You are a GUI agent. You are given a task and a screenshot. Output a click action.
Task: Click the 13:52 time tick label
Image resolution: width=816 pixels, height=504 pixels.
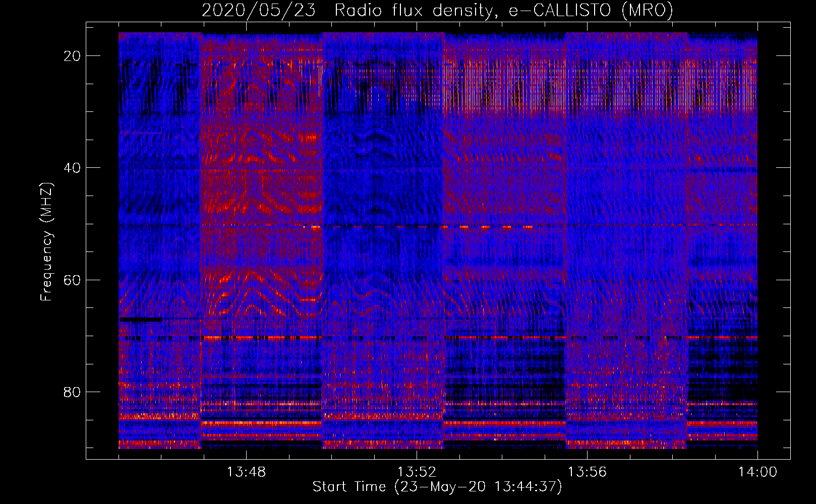click(x=417, y=472)
